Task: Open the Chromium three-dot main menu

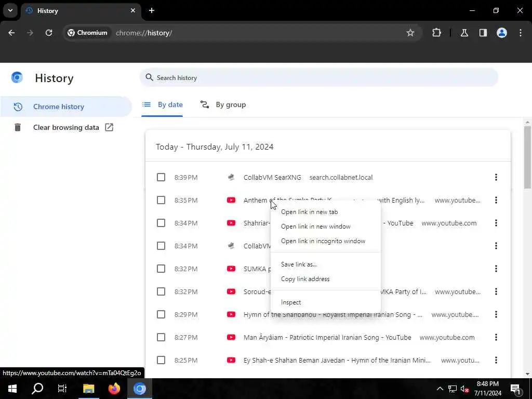Action: point(520,33)
